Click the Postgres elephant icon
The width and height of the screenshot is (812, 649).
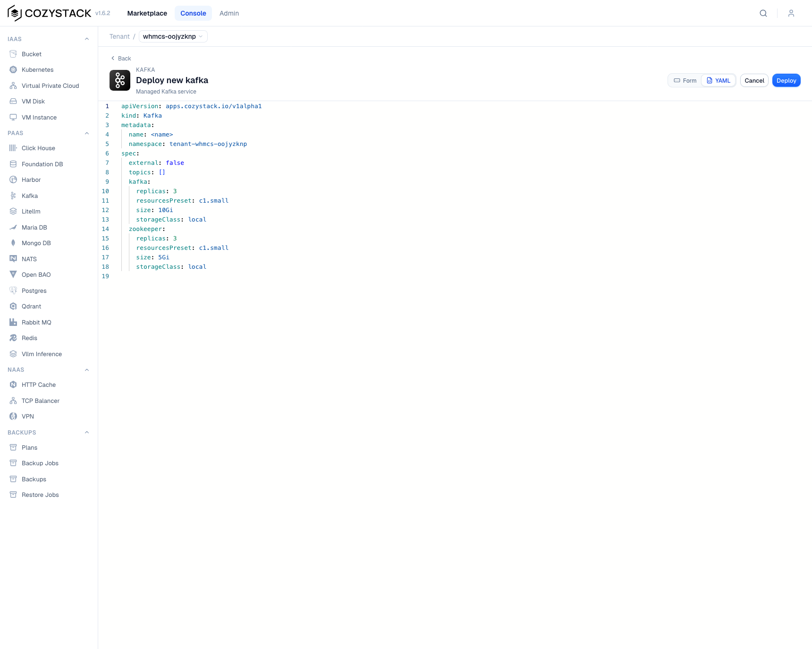pos(13,290)
